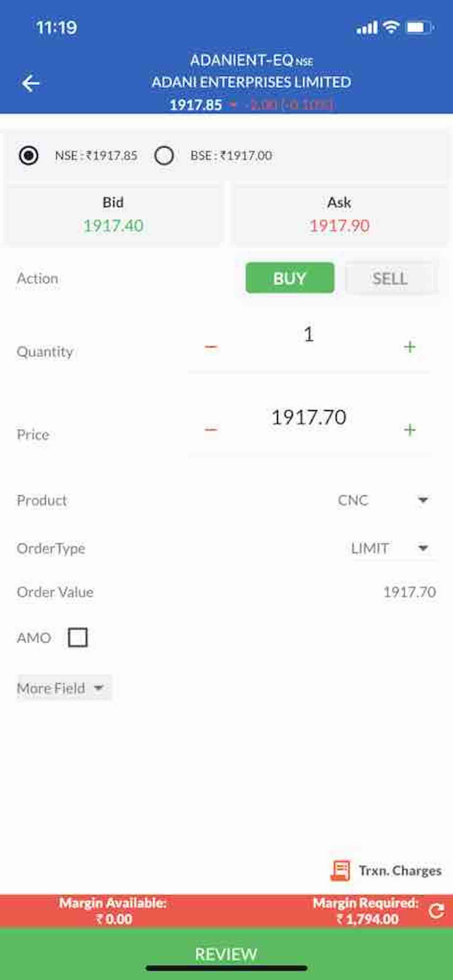
Task: Tap the Bid price 1917.40
Action: click(x=113, y=225)
